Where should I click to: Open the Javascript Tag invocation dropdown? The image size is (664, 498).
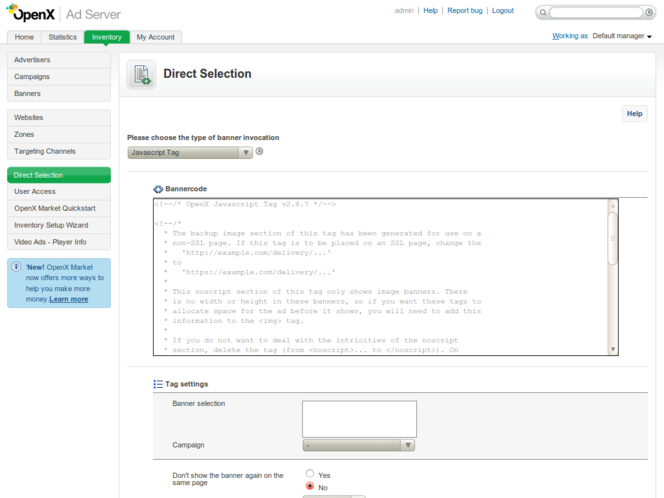pos(190,153)
